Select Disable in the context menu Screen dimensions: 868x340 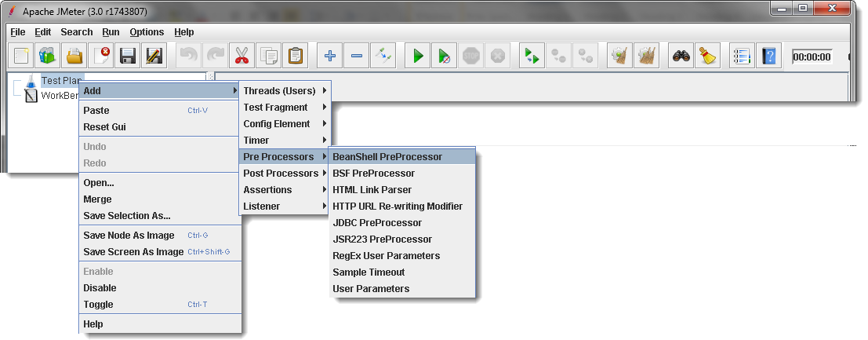tap(100, 288)
